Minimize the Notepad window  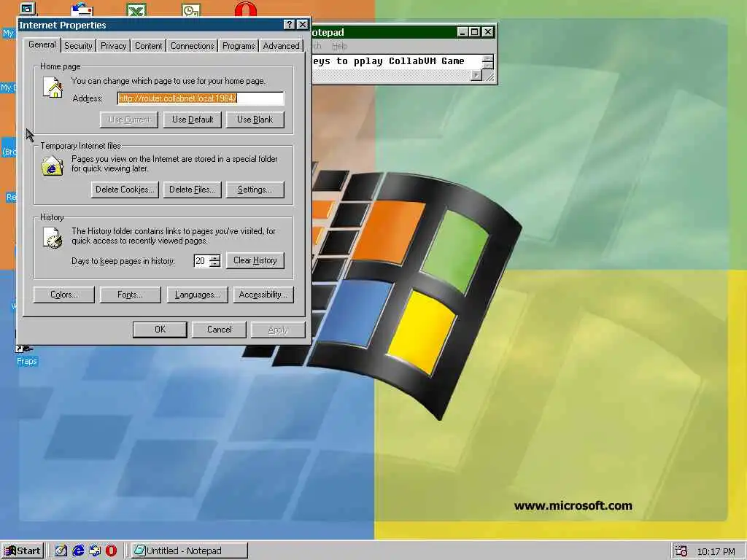(x=462, y=32)
